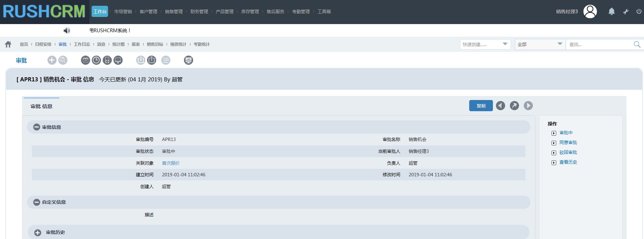644x239 pixels.
Task: Switch to the 工作日志 tab
Action: 82,44
